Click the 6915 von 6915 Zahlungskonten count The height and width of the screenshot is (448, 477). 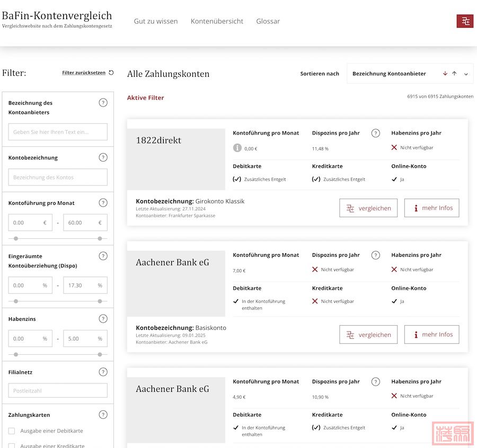tap(440, 96)
